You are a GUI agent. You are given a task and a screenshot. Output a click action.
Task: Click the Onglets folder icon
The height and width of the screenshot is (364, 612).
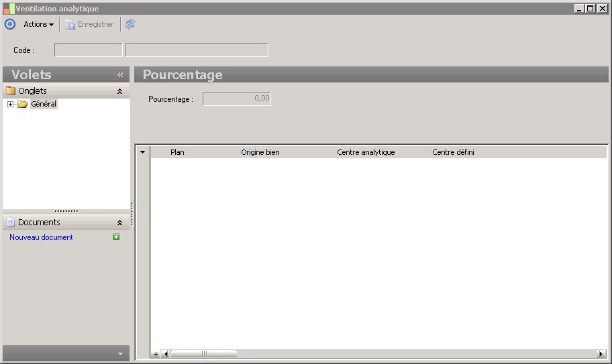11,90
